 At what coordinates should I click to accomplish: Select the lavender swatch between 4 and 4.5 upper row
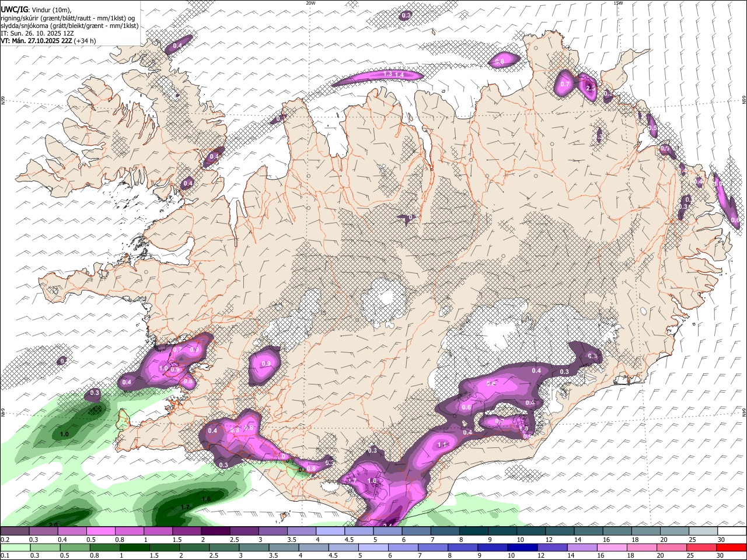tap(330, 531)
